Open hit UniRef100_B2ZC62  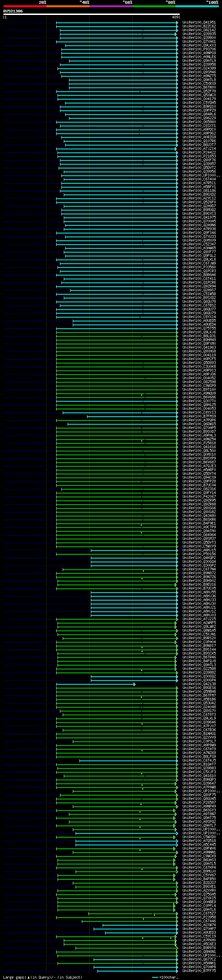click(x=199, y=26)
